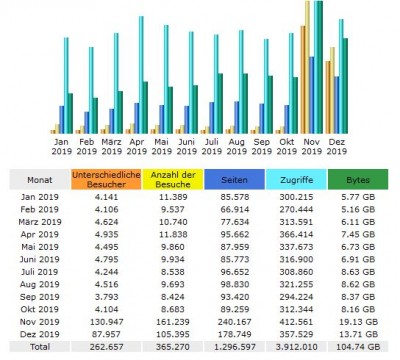Click the orange visitors bar for Nov

tap(303, 80)
